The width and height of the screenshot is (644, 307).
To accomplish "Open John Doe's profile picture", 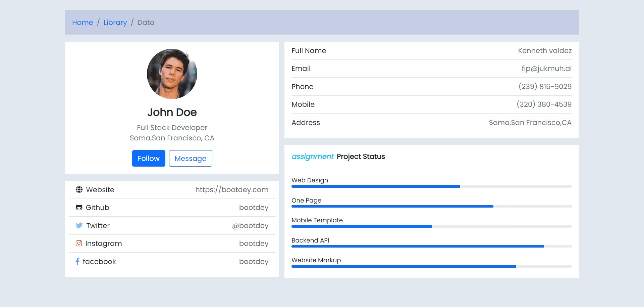I will coord(172,74).
